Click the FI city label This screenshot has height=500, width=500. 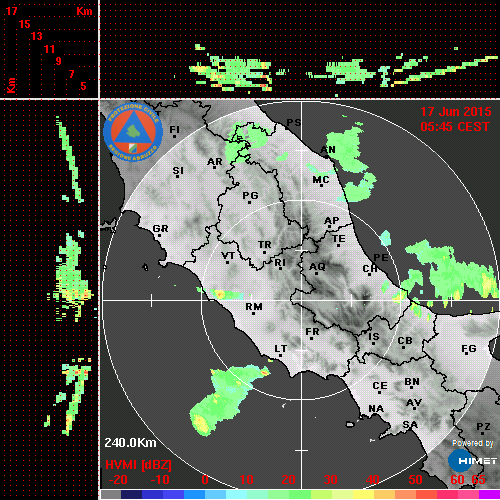click(x=174, y=129)
